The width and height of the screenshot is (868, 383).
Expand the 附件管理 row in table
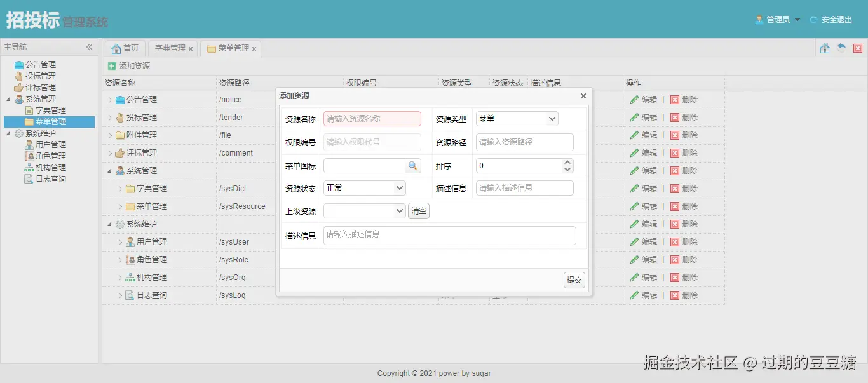(110, 135)
